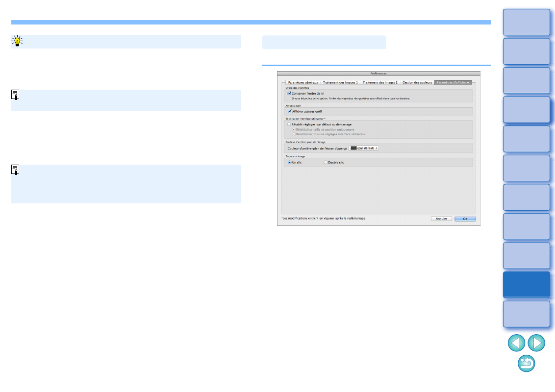Screen dimensions: 555x392
Task: Click the return-to-previous-view curved arrow icon
Action: [x=527, y=364]
